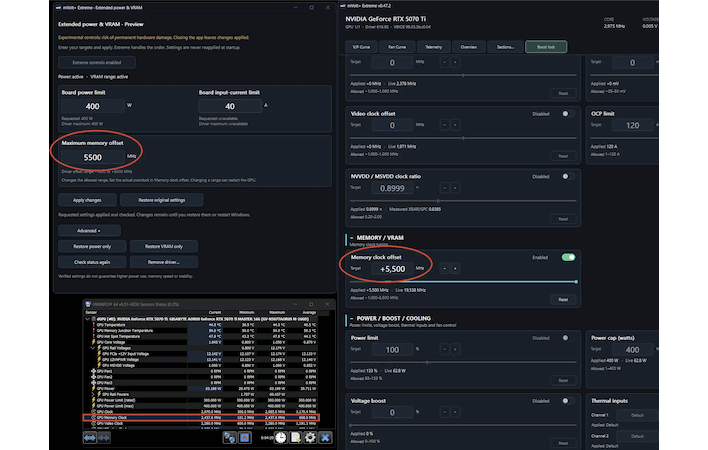Open the Thermal inputs Channel 2 Default dropdown
Screen dimensions: 708x450
click(x=637, y=436)
